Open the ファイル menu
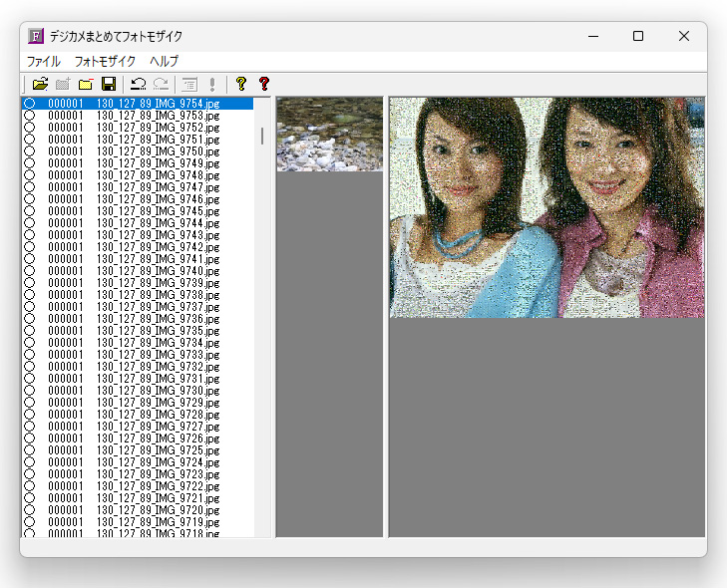This screenshot has width=727, height=588. (43, 61)
